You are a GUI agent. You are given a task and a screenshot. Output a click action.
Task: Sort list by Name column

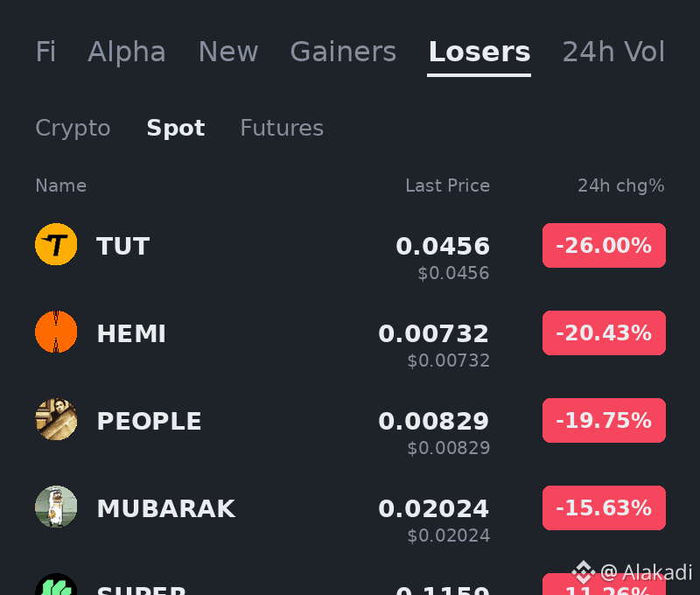tap(60, 185)
